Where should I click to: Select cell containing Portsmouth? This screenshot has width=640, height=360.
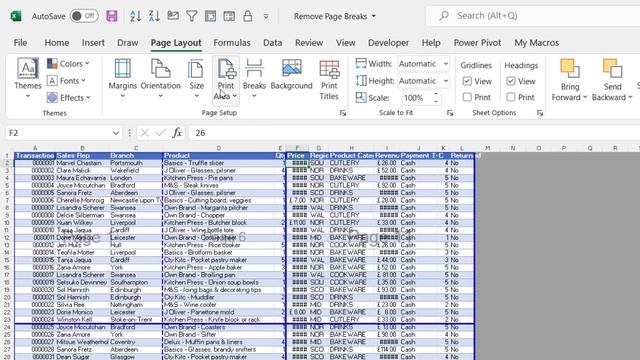(136, 163)
